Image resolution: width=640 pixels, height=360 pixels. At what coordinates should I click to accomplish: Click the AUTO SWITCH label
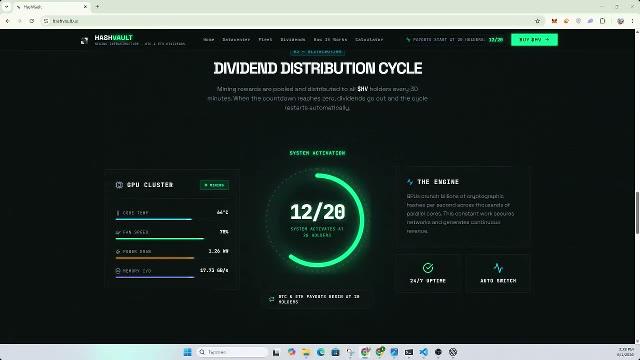click(x=498, y=281)
